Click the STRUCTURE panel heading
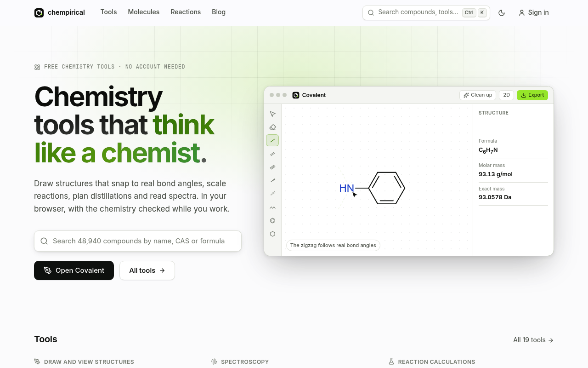The image size is (588, 368). point(493,113)
